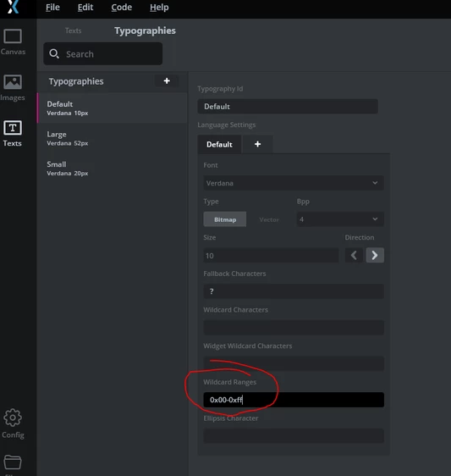Open the Bpp dropdown showing 4

click(340, 219)
